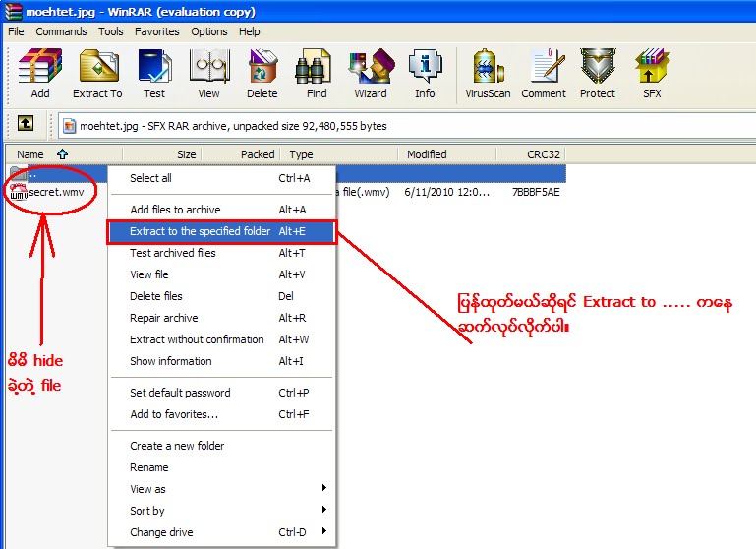Click the 7BBBF5AE CRC32 value
This screenshot has height=549, width=756.
[x=536, y=192]
